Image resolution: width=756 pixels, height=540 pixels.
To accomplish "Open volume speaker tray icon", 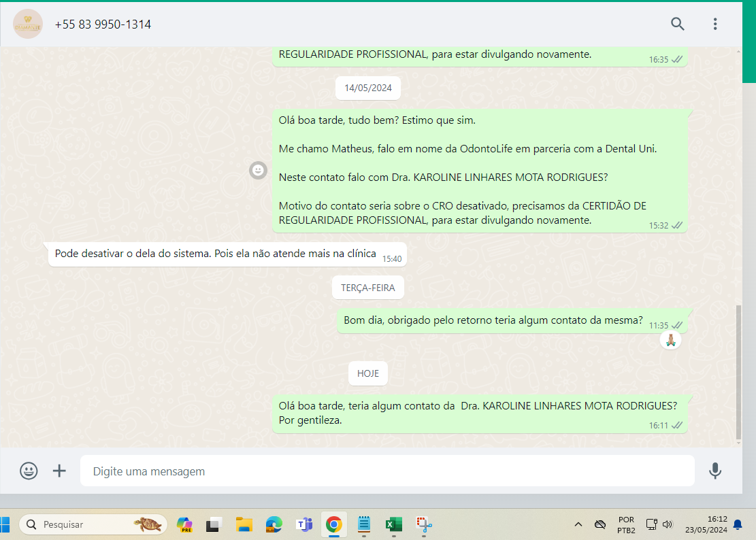I will click(x=668, y=524).
